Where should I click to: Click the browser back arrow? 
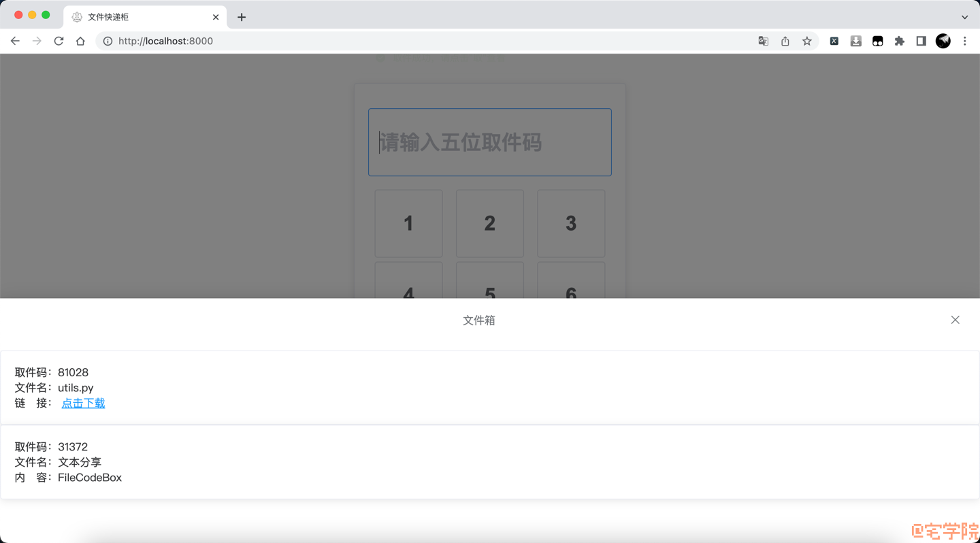(x=15, y=41)
